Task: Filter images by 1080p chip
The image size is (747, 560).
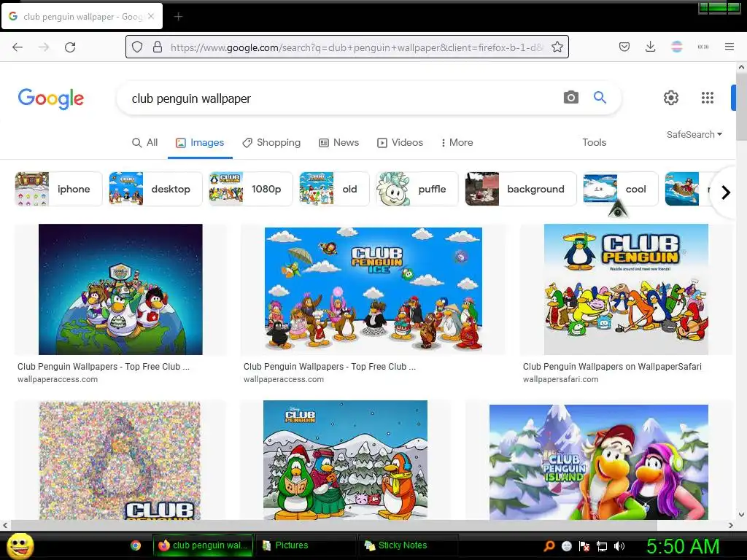Action: point(251,189)
